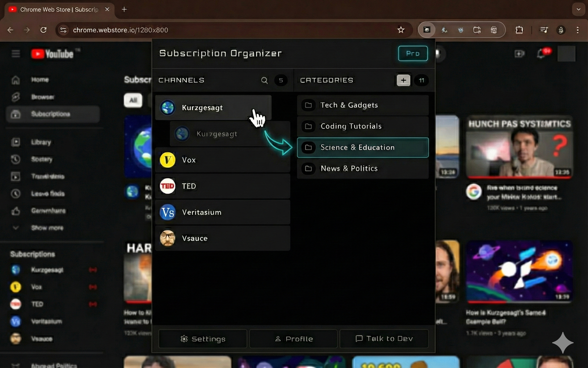This screenshot has height=368, width=588.
Task: Select the Veritasium channel row
Action: 223,212
